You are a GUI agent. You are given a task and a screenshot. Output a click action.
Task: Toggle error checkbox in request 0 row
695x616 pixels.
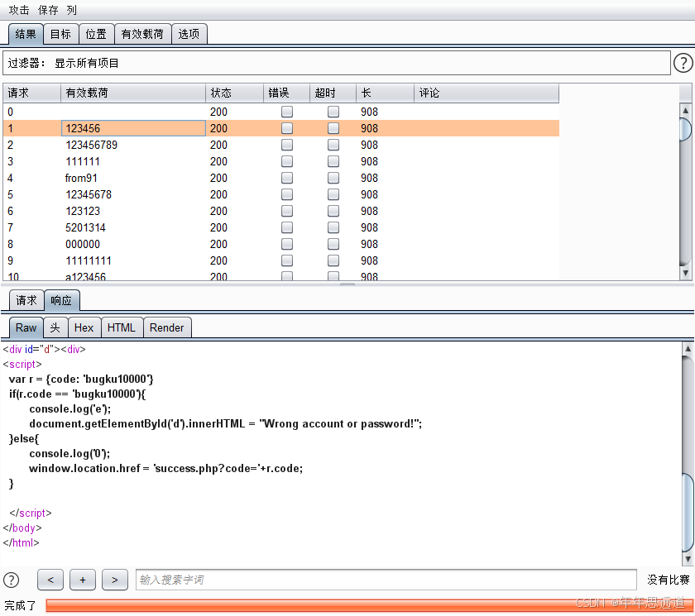pyautogui.click(x=287, y=112)
